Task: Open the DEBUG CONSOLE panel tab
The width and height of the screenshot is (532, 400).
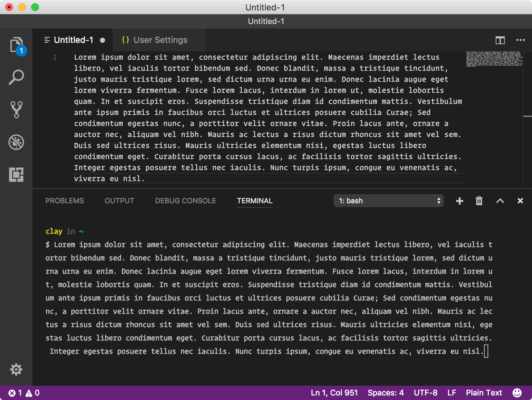Action: [x=186, y=201]
